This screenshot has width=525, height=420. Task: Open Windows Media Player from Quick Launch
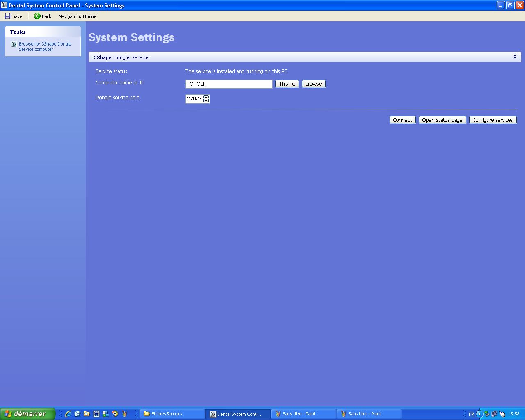click(x=115, y=414)
